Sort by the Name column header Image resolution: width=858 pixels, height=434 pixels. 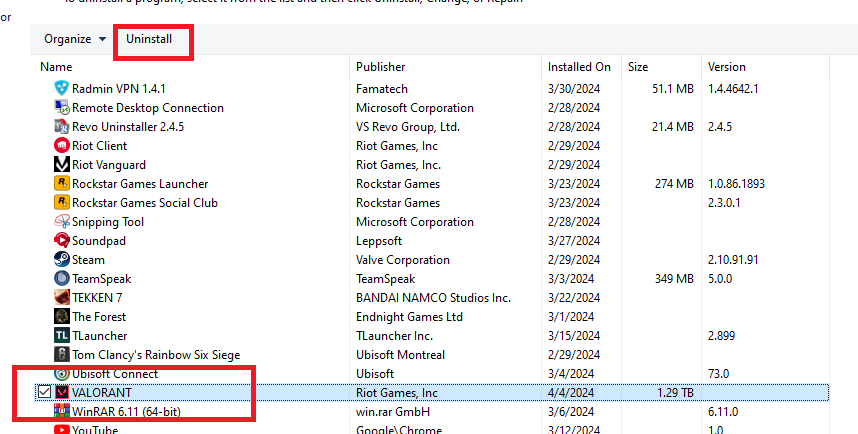click(x=56, y=67)
